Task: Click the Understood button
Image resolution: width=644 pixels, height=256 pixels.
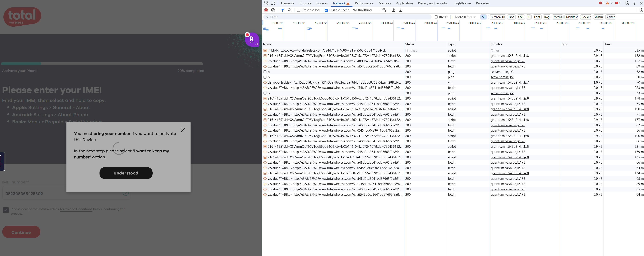Action: click(x=126, y=173)
